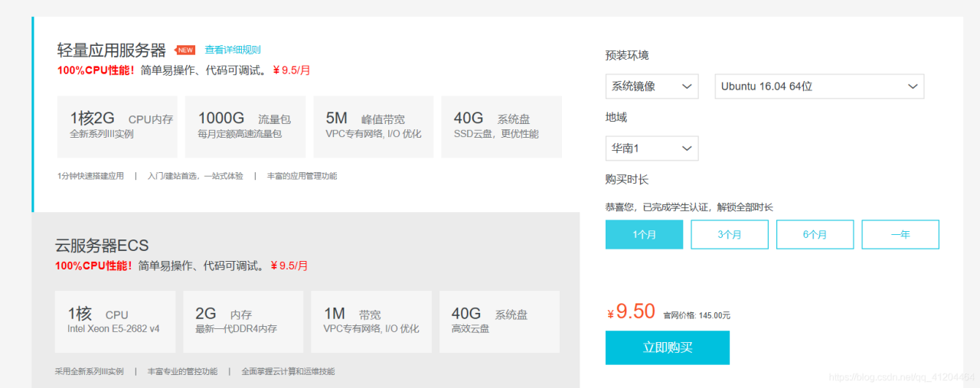Click the 1000G 流量包 spec card
The width and height of the screenshot is (980, 388).
[x=245, y=126]
